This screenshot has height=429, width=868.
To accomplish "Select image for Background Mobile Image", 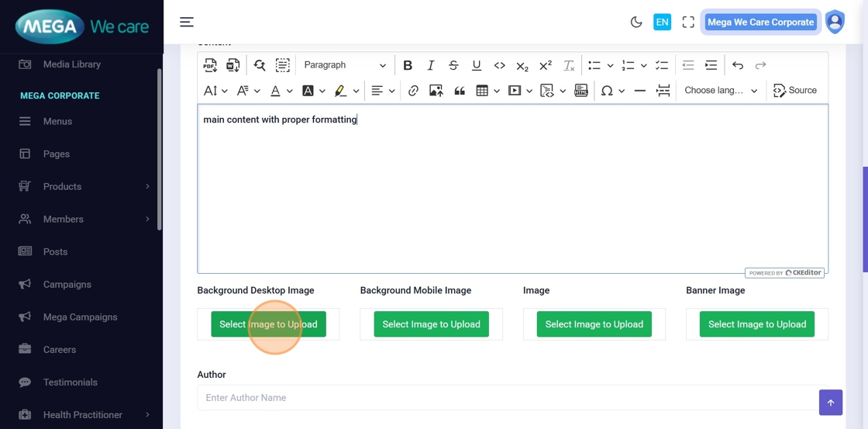I will tap(431, 324).
